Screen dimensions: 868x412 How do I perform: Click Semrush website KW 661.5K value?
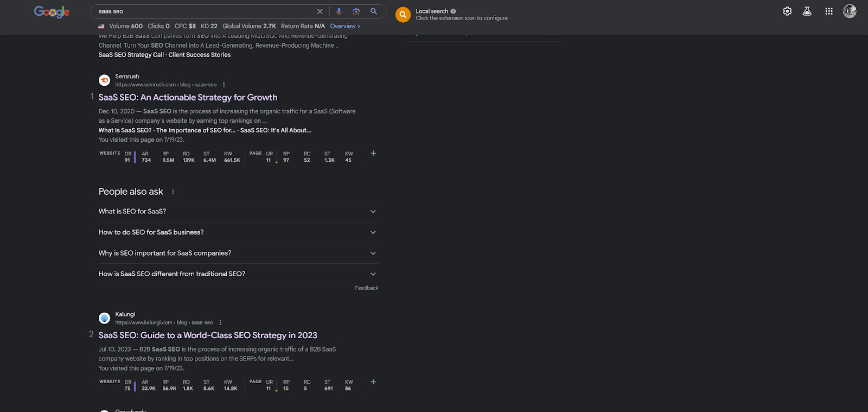(x=232, y=160)
